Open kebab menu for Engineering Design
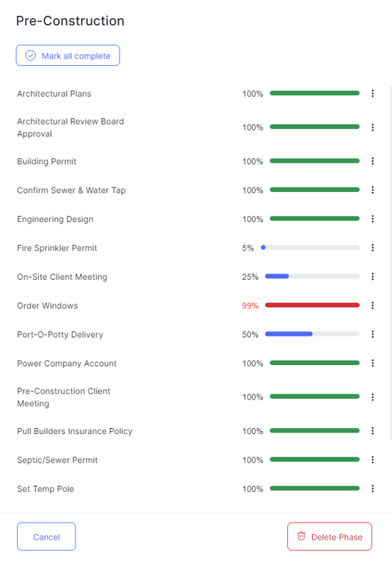The width and height of the screenshot is (392, 563). pos(373,219)
